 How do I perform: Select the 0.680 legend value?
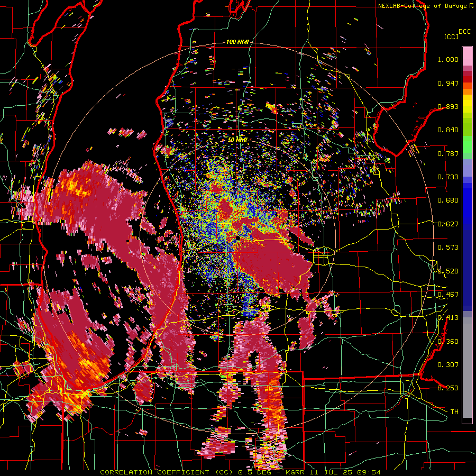(448, 200)
